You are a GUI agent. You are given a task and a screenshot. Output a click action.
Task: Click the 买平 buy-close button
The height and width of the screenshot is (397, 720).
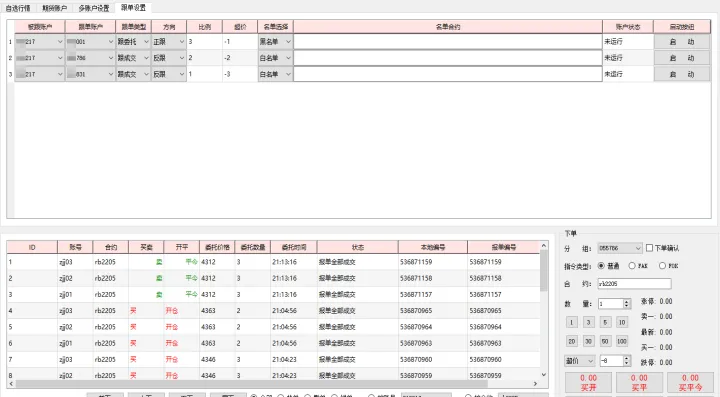click(x=639, y=382)
